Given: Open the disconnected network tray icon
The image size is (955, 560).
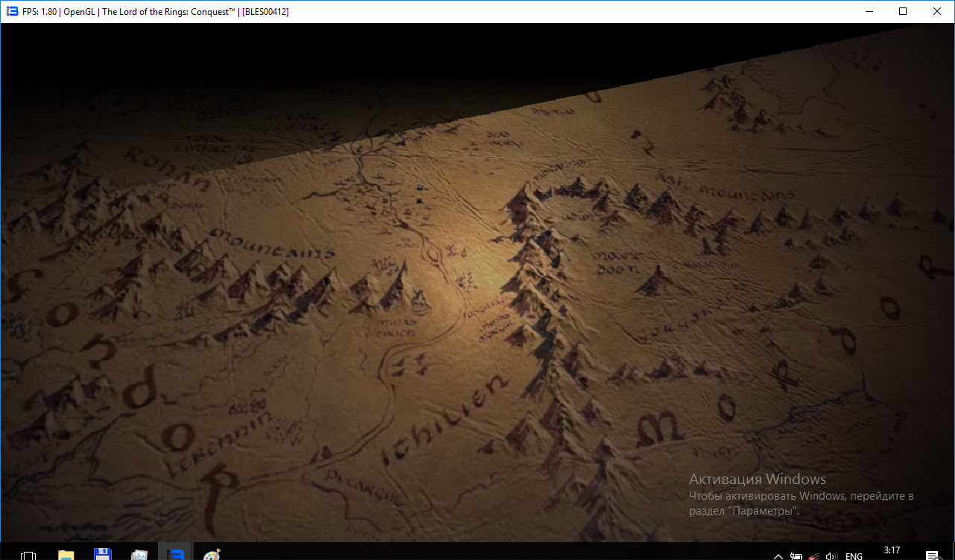Looking at the screenshot, I should click(815, 556).
